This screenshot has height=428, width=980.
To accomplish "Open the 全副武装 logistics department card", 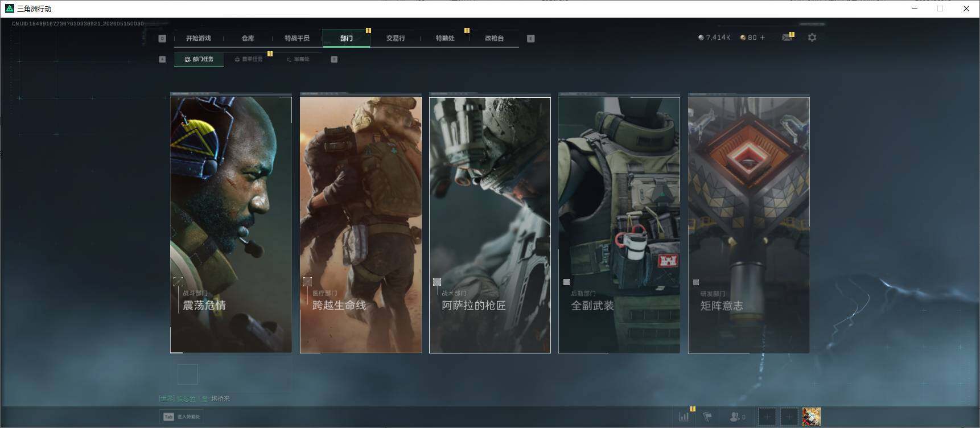I will coord(619,225).
